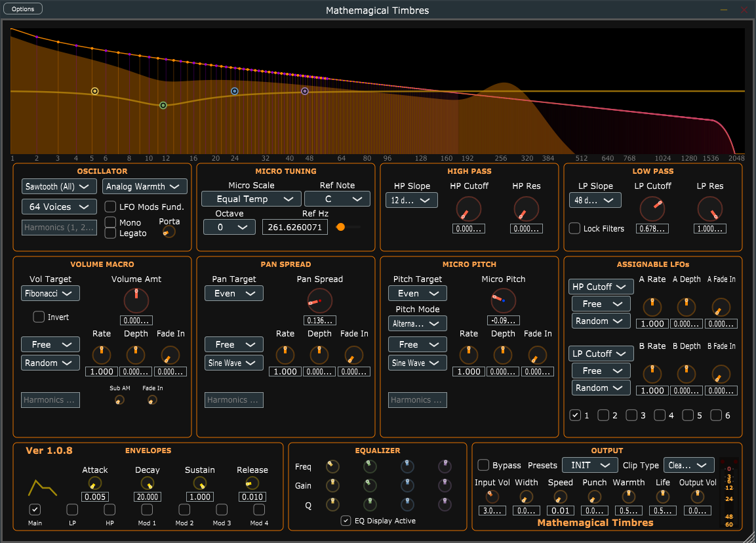Open the INIT presets dropdown
Image resolution: width=756 pixels, height=543 pixels.
point(590,465)
